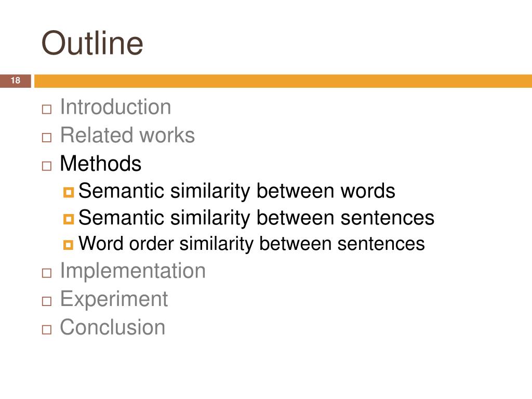
Task: Click the square bullet beside Methods
Action: coord(47,166)
